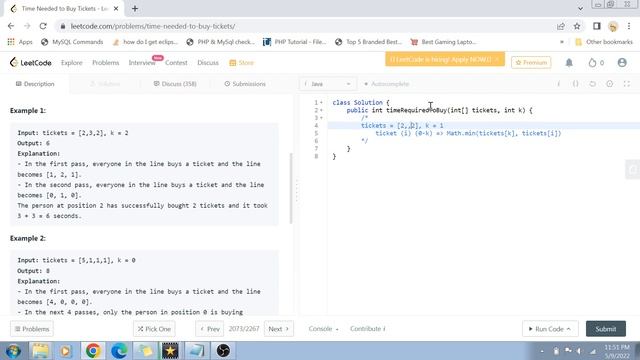640x360 pixels.
Task: Click the volume icon in system tray
Action: click(x=579, y=351)
